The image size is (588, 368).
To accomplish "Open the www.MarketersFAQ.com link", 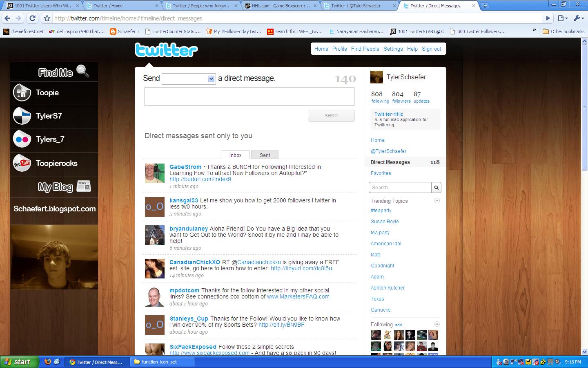I will pyautogui.click(x=298, y=296).
